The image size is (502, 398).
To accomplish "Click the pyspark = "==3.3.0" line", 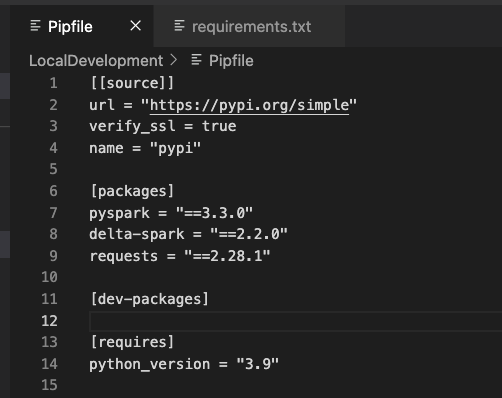I will 171,213.
